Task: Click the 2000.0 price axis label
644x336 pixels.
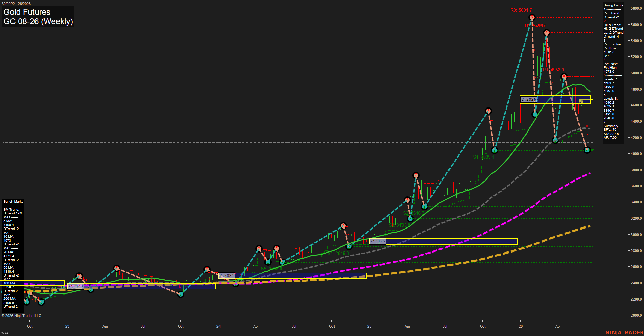Action: click(x=636, y=315)
